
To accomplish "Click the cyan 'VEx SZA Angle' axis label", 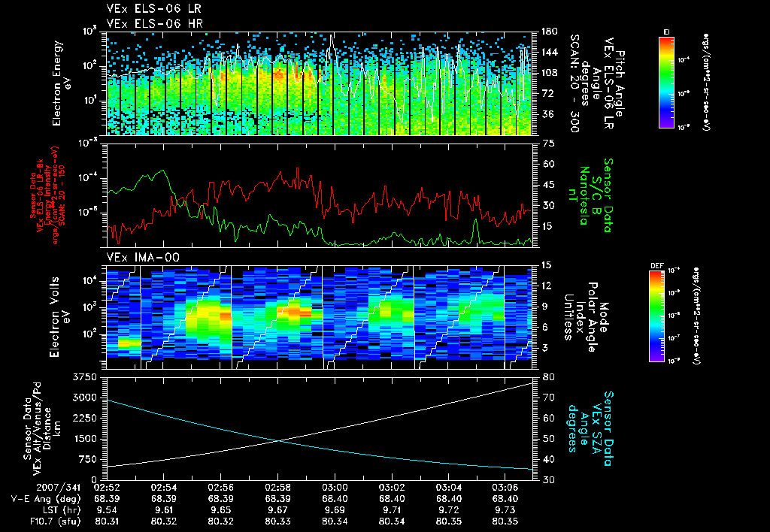I will click(x=590, y=428).
